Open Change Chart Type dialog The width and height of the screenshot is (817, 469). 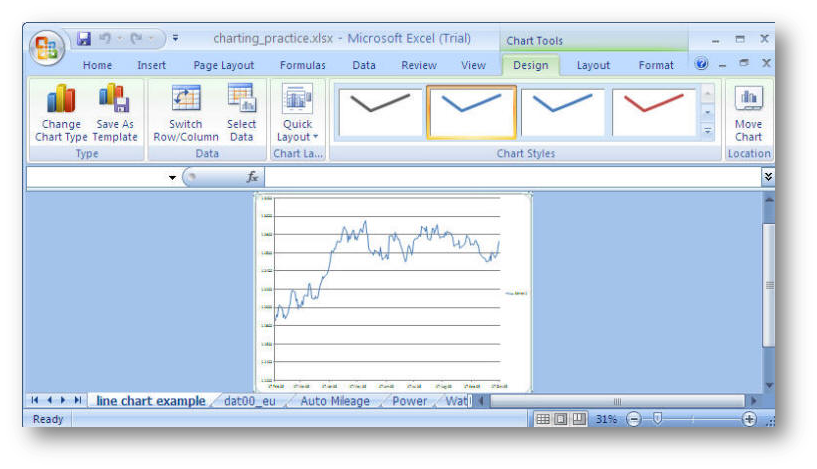point(62,113)
